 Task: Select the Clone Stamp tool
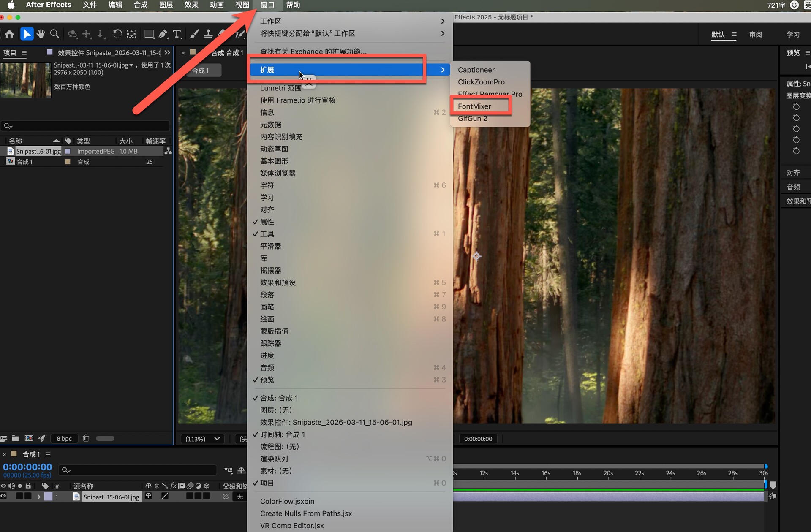point(208,34)
